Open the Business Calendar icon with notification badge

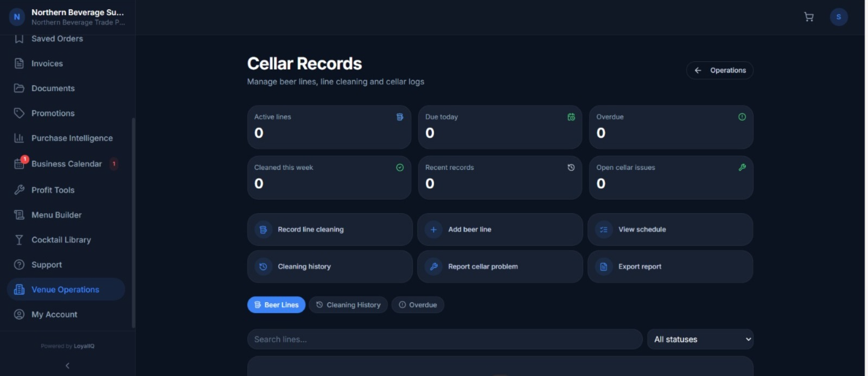click(x=20, y=164)
